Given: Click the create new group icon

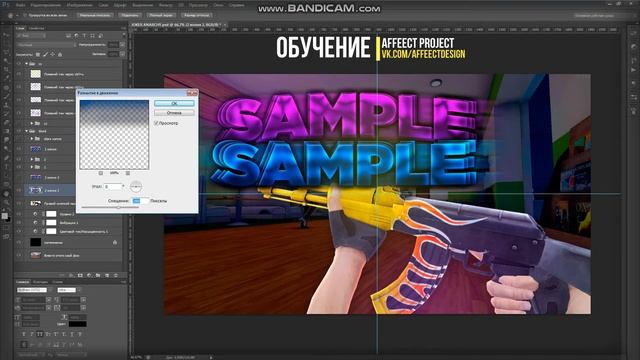Looking at the screenshot, I should pos(98,276).
